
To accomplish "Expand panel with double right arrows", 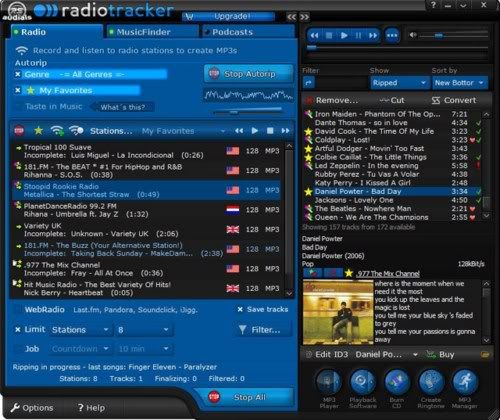I will tap(304, 17).
